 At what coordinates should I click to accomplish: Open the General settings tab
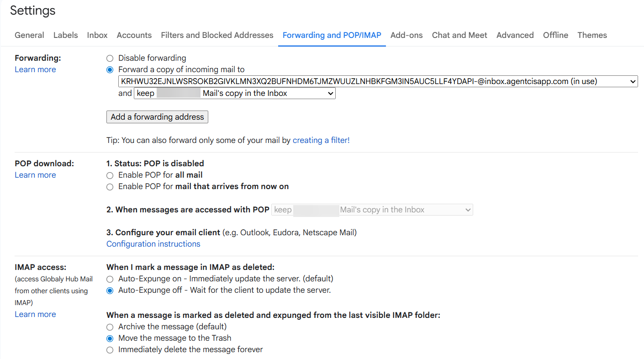point(29,35)
